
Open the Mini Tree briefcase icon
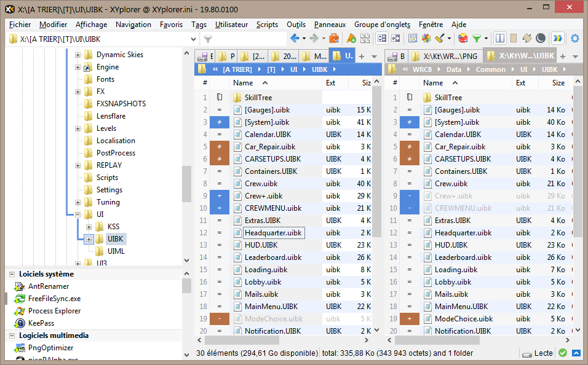(x=334, y=37)
